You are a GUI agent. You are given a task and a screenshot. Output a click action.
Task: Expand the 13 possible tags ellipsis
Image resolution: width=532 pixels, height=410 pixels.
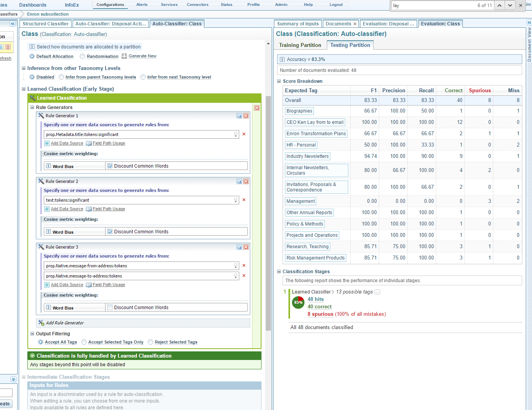point(377,292)
